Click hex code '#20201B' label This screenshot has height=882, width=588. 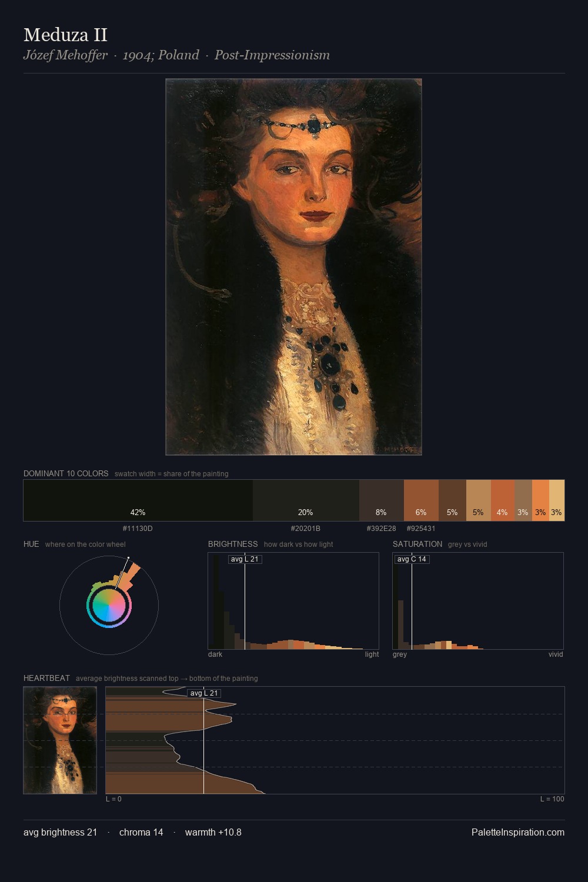tap(306, 529)
